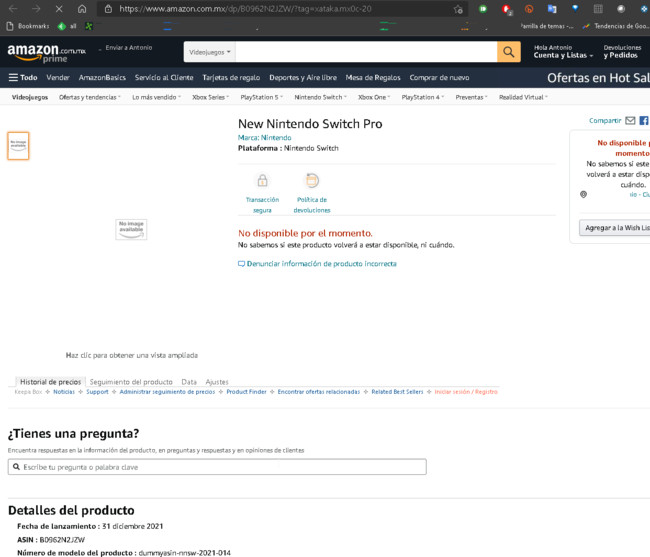The image size is (650, 557).
Task: Click the browser forward arrow
Action: tap(36, 9)
